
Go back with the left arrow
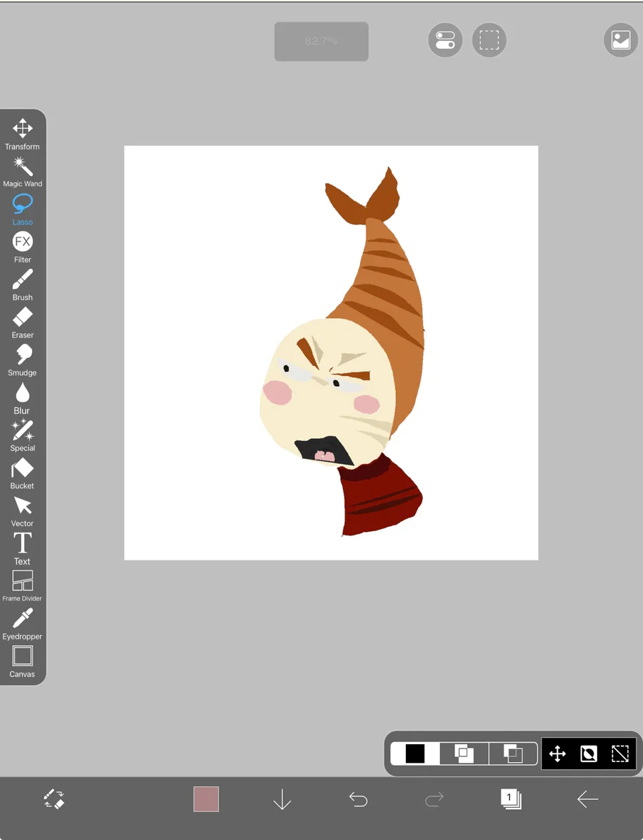(587, 799)
